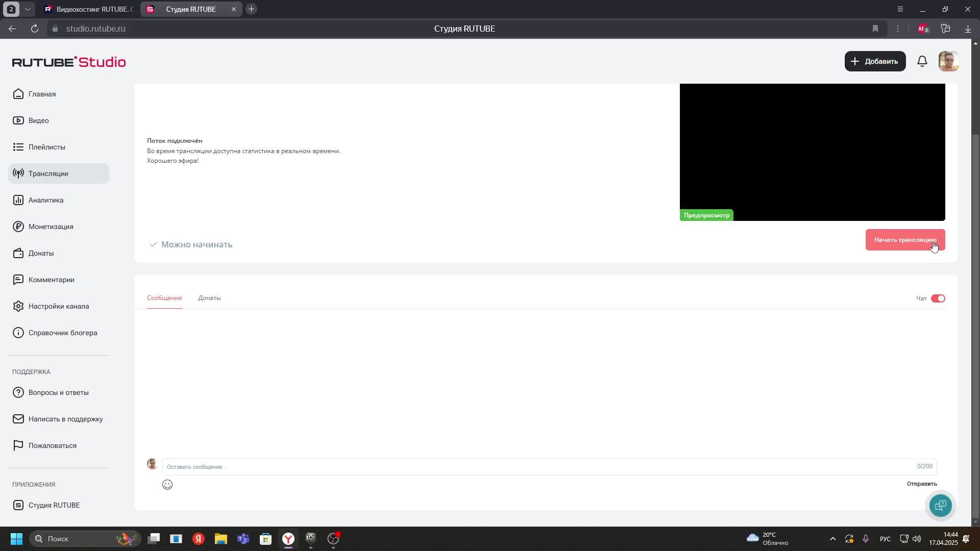Open the support chat widget bubble
This screenshot has width=980, height=551.
tap(940, 505)
